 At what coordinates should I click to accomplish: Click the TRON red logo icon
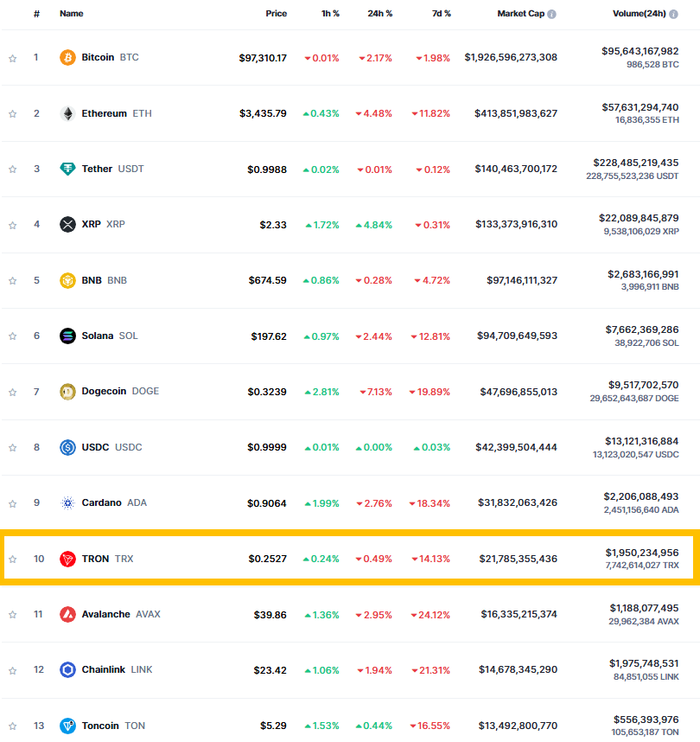(x=67, y=559)
